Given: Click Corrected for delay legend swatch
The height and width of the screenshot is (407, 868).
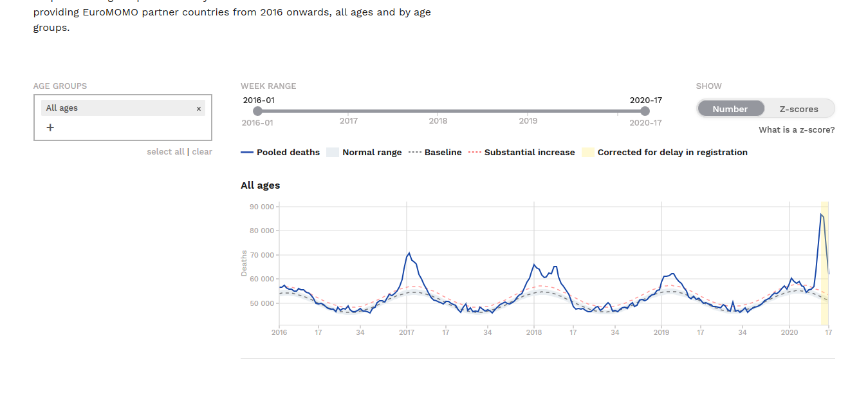Looking at the screenshot, I should pyautogui.click(x=587, y=153).
